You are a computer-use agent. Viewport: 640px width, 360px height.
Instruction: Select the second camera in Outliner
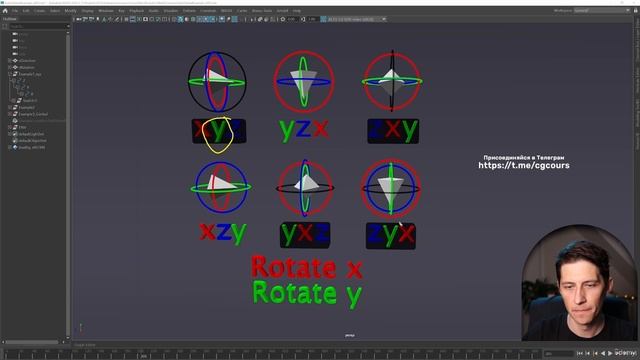20,41
